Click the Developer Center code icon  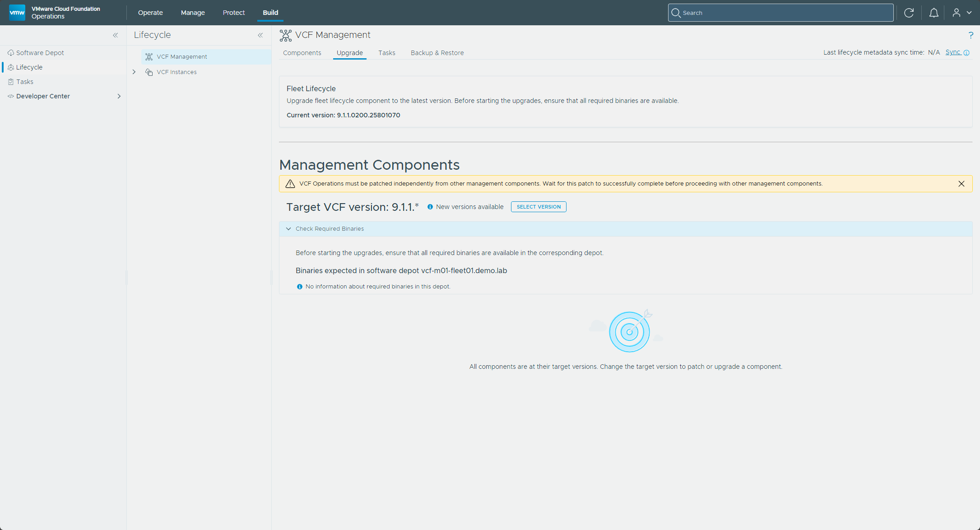click(x=11, y=96)
